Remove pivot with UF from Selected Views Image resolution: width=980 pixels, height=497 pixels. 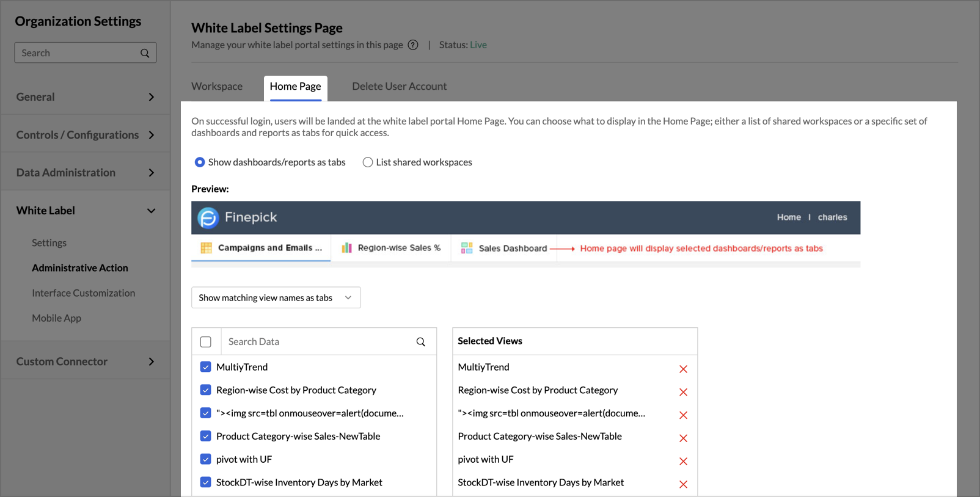point(683,461)
